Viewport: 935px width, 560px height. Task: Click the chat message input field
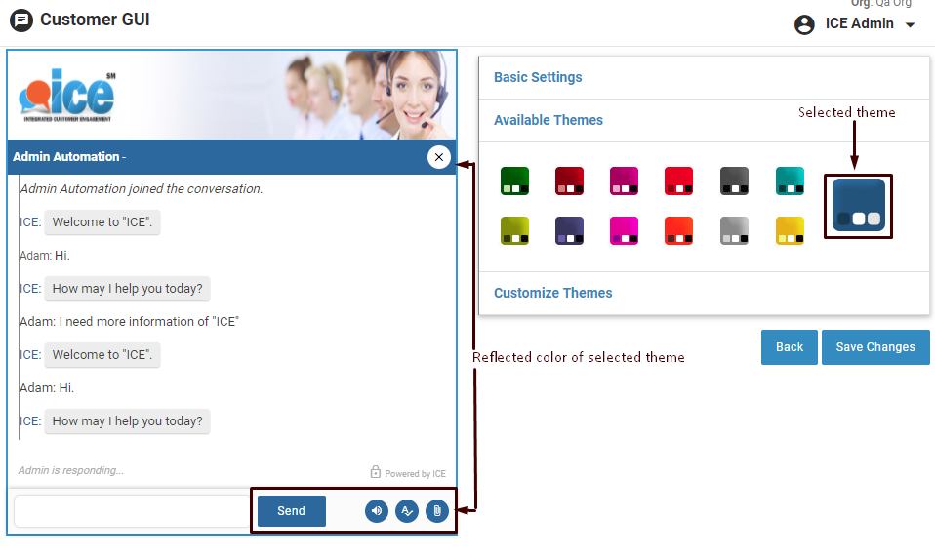pyautogui.click(x=132, y=511)
